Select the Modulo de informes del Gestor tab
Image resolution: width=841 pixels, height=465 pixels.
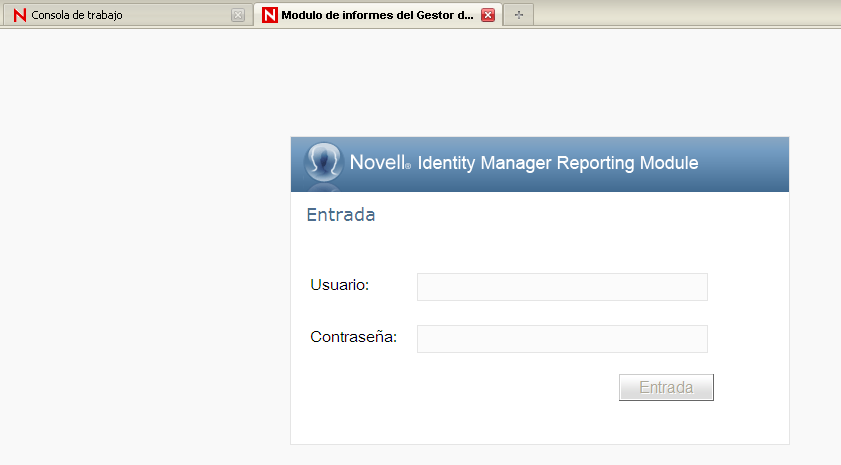click(378, 14)
